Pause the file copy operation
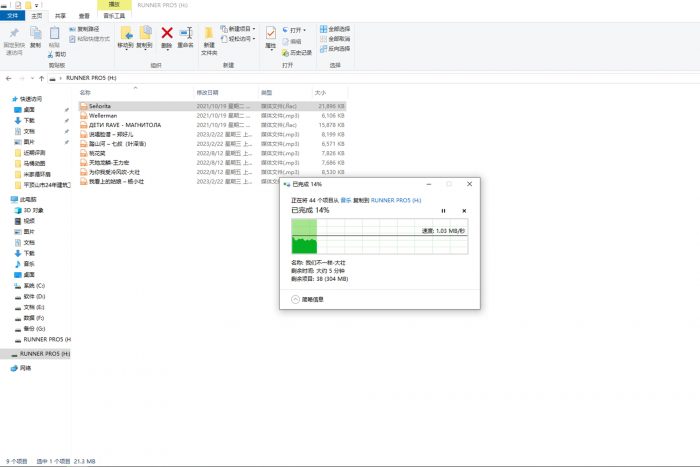Viewport: 700px width, 467px height. pos(443,211)
